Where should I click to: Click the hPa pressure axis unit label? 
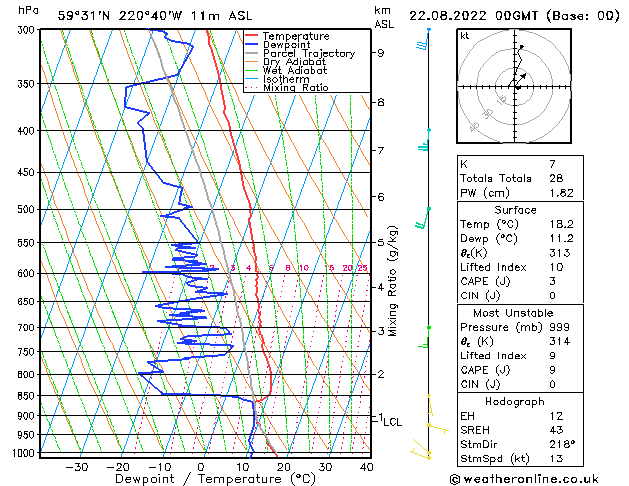tap(28, 11)
